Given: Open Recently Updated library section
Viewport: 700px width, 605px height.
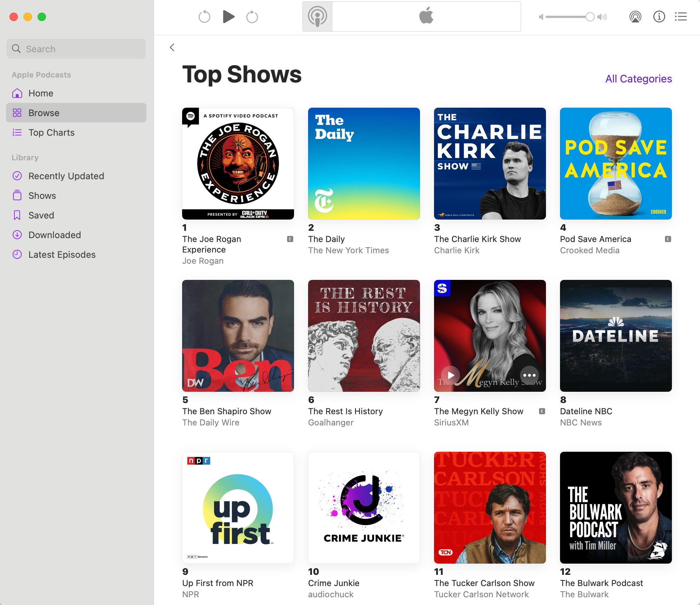Looking at the screenshot, I should tap(76, 176).
